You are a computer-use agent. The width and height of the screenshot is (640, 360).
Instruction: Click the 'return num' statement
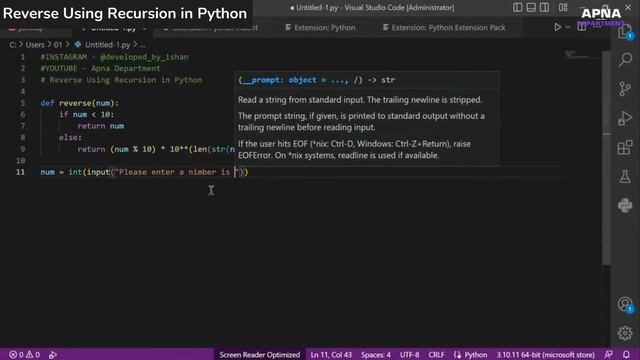100,126
